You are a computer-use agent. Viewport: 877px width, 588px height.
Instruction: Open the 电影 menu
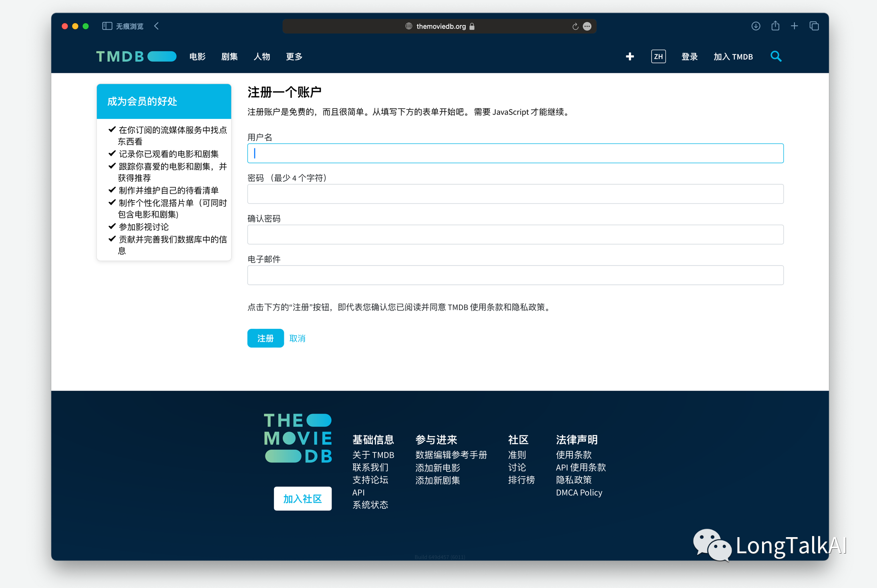[197, 56]
